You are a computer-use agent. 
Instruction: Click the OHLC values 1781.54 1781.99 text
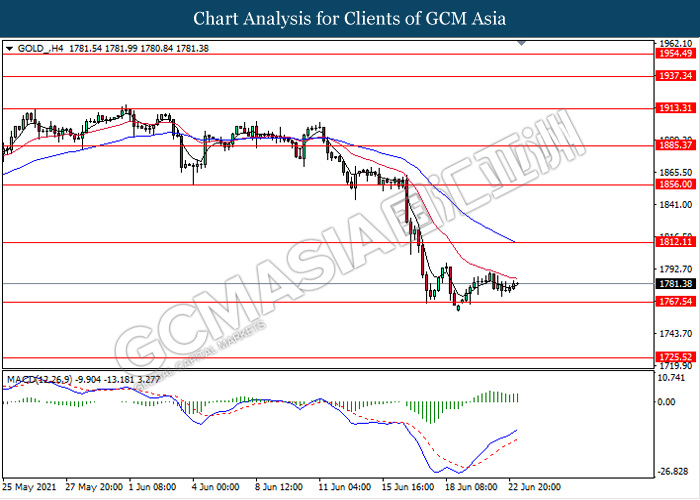103,49
